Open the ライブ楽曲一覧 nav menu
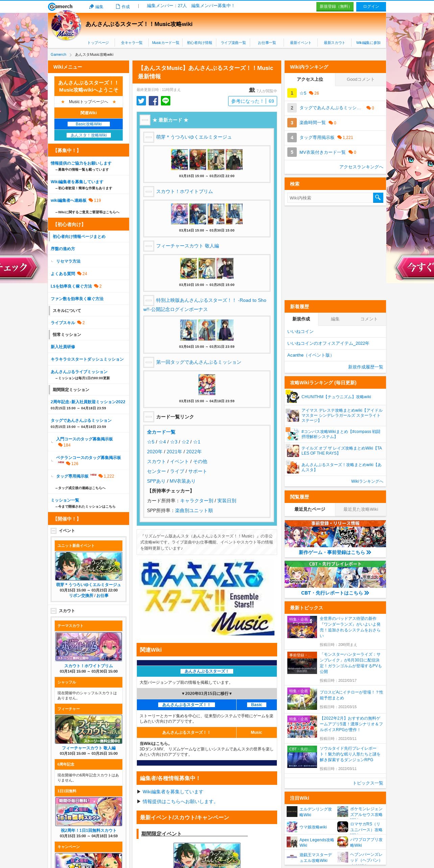The width and height of the screenshot is (434, 868). 234,43
